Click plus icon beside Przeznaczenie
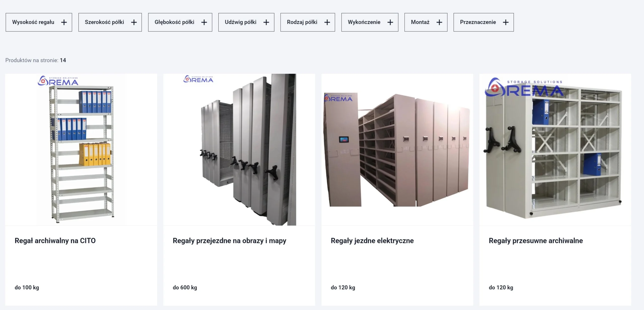The height and width of the screenshot is (310, 644). tap(506, 22)
